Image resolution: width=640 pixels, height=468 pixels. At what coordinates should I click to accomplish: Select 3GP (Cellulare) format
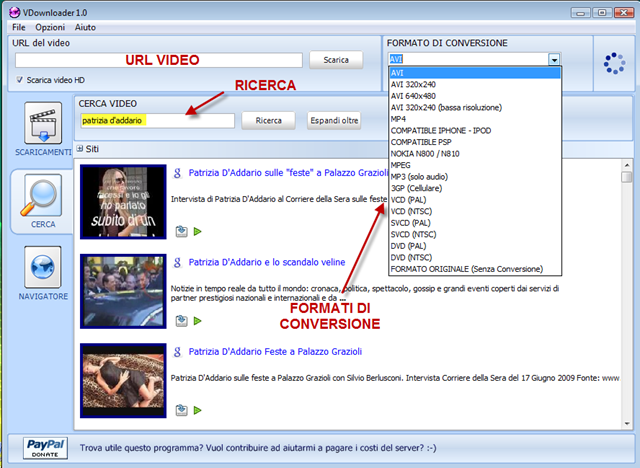(475, 188)
